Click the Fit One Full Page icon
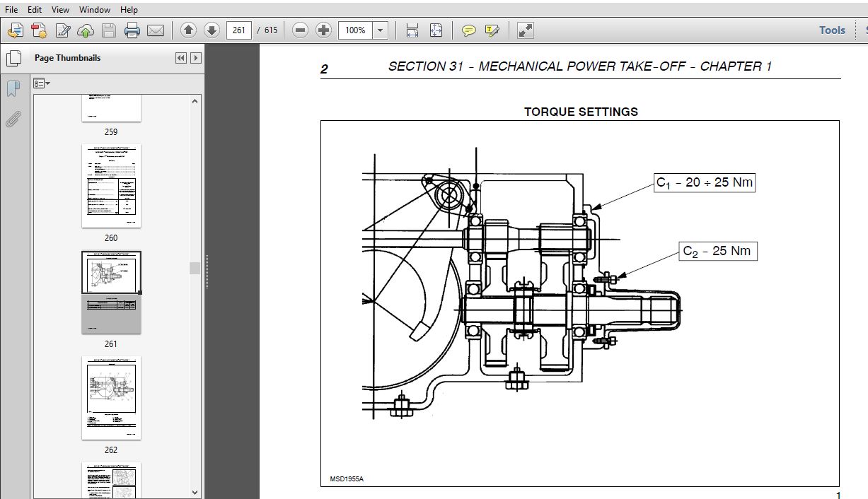The width and height of the screenshot is (868, 499). point(436,30)
